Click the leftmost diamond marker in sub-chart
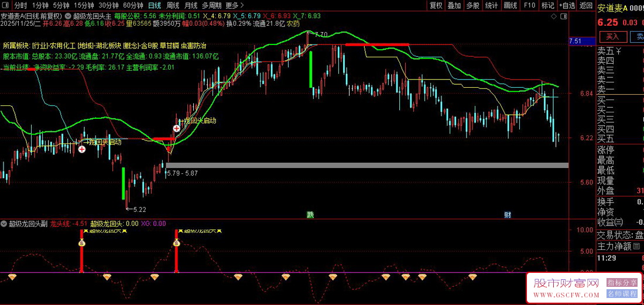This screenshot has height=305, width=644. 12,277
